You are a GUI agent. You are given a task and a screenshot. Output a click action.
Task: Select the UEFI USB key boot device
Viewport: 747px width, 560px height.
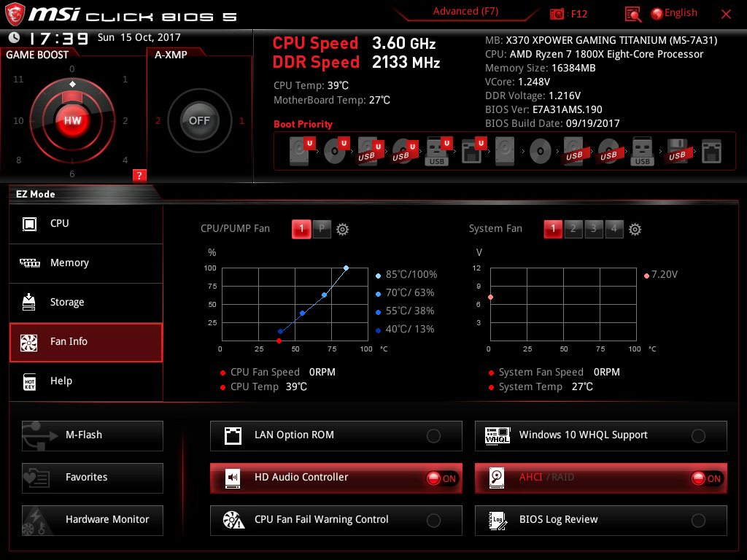pyautogui.click(x=438, y=152)
